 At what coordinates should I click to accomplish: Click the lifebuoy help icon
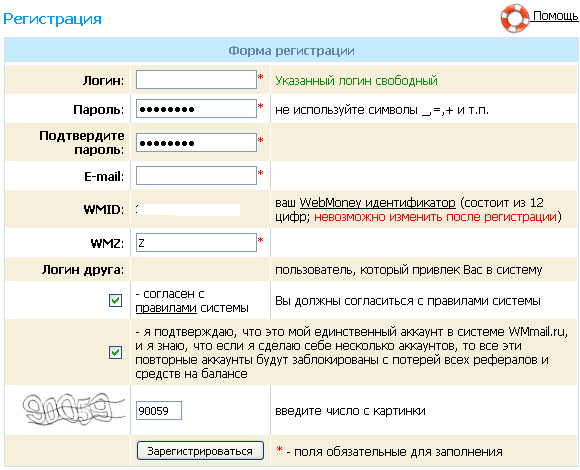coord(515,17)
